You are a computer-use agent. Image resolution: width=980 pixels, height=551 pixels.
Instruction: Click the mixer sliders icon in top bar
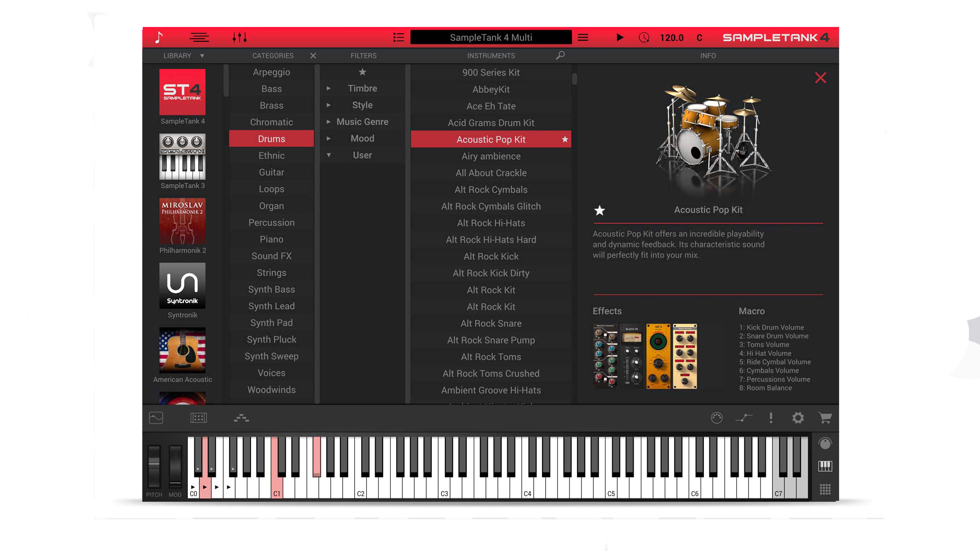(x=239, y=37)
